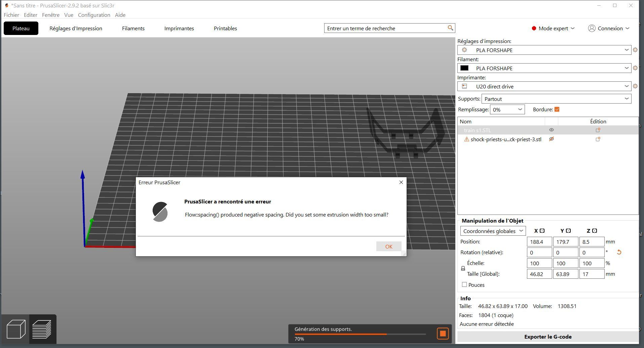Image resolution: width=644 pixels, height=348 pixels.
Task: Click OK in the error dialog
Action: (389, 246)
